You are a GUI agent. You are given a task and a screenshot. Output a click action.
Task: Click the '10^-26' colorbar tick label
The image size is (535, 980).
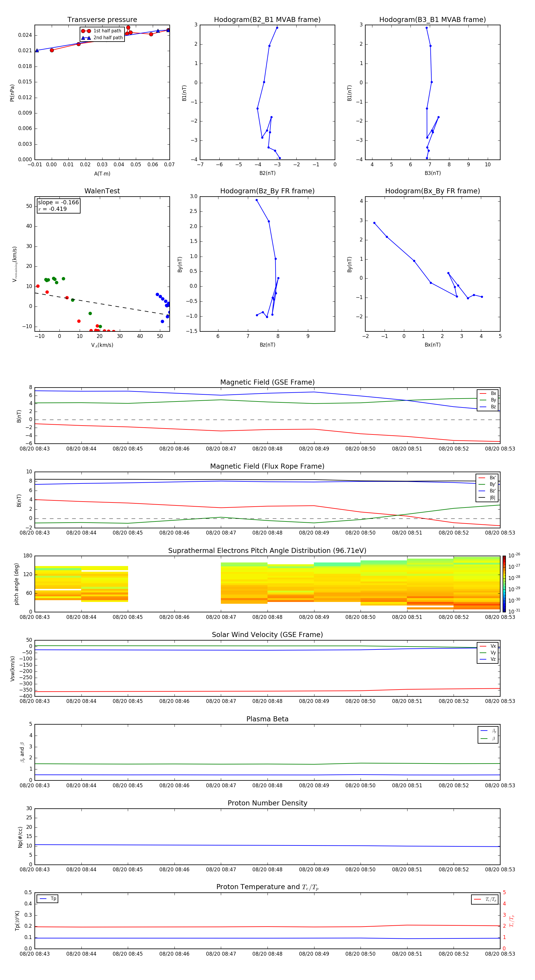(x=514, y=555)
